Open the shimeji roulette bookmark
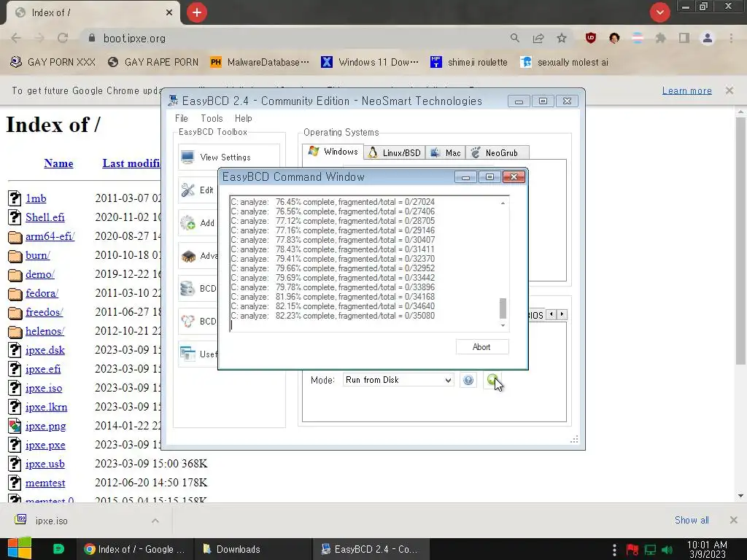The width and height of the screenshot is (747, 560). click(469, 63)
